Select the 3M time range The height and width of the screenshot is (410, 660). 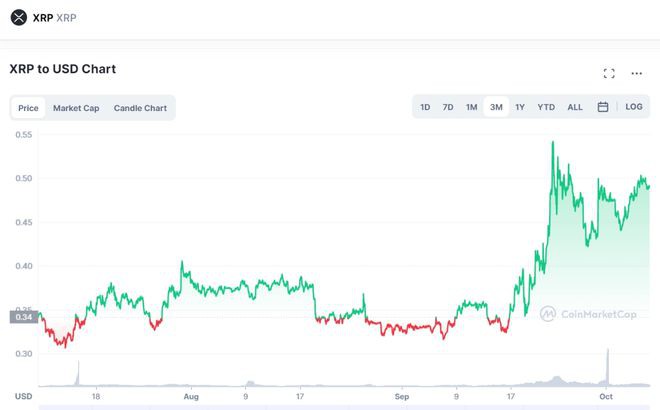tap(496, 107)
